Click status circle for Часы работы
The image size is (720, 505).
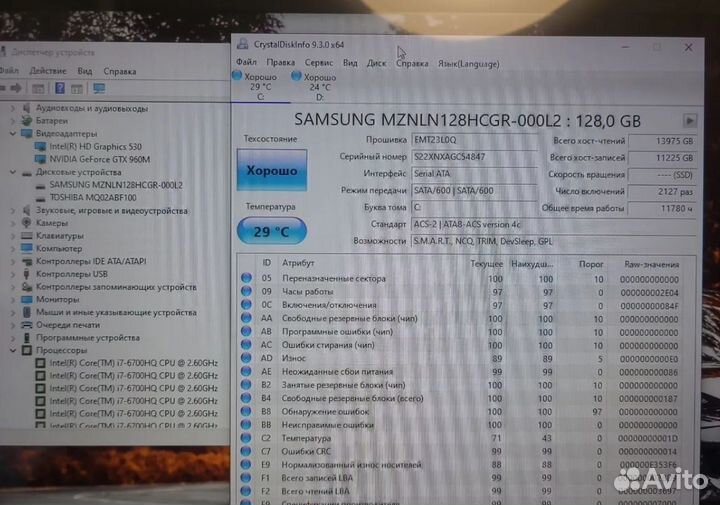[x=246, y=291]
